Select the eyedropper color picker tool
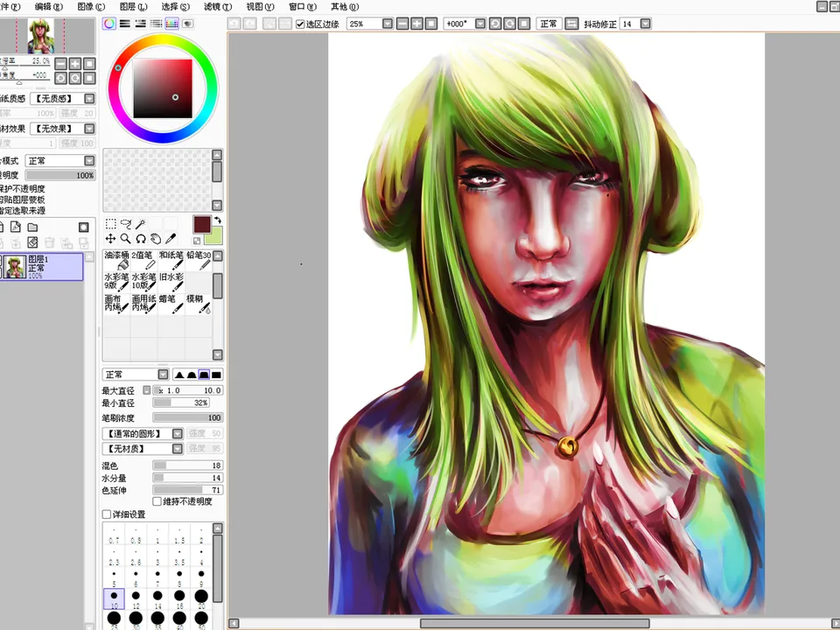 pyautogui.click(x=170, y=239)
